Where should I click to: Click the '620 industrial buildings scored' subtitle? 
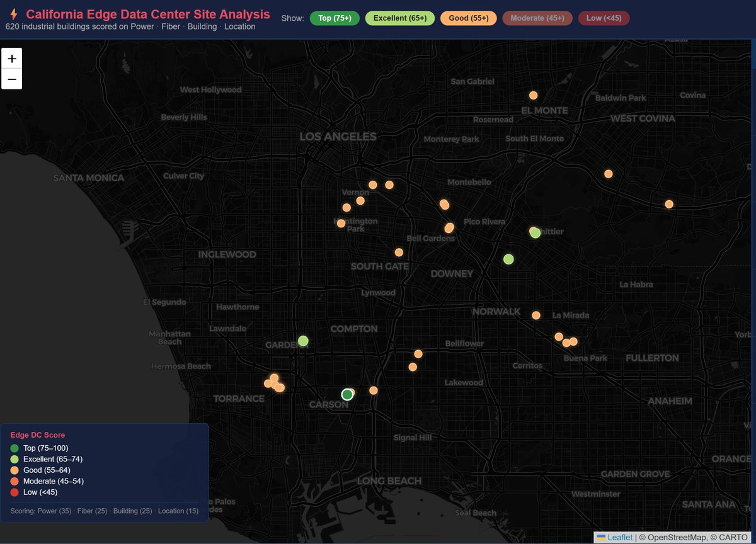pos(130,27)
